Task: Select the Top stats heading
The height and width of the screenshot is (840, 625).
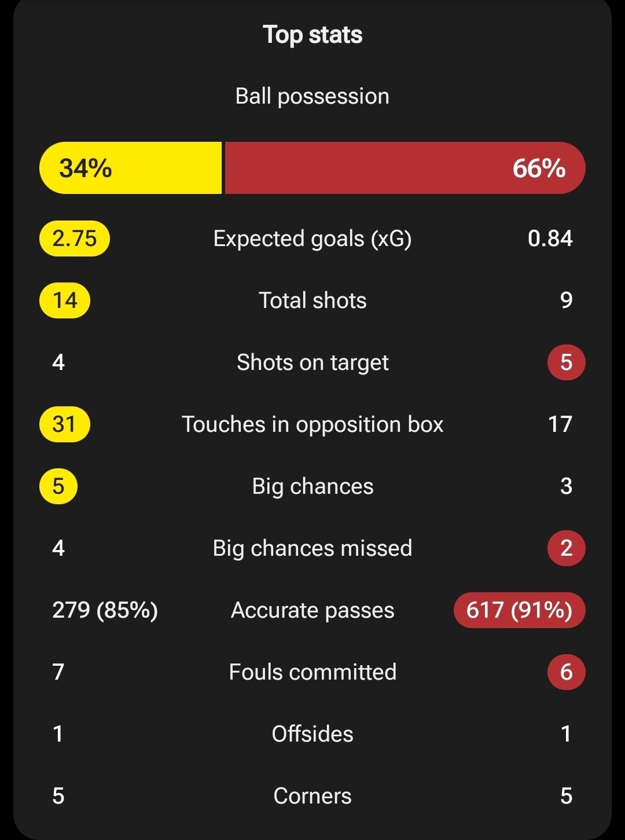Action: 312,35
